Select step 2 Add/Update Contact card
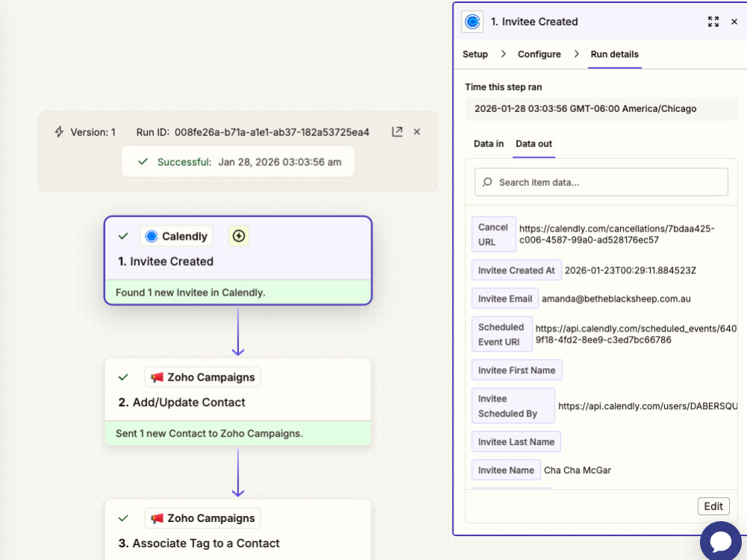 click(238, 402)
